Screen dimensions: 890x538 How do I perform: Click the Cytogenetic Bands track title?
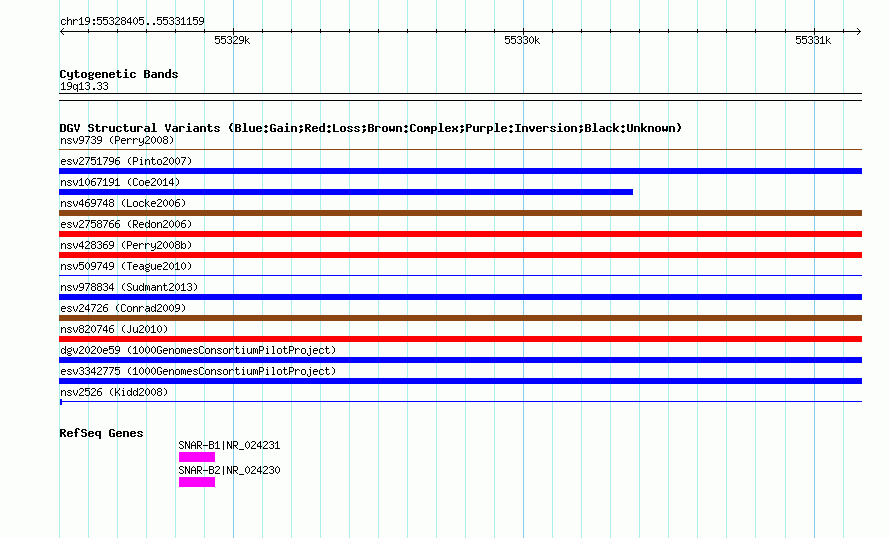(119, 74)
